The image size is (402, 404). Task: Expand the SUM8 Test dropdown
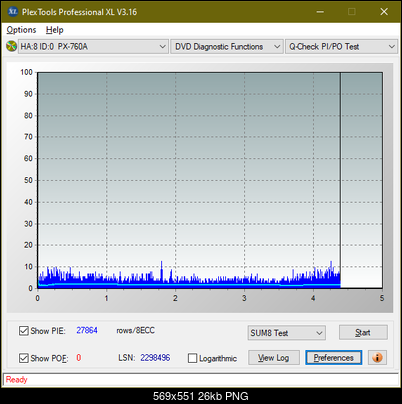[x=287, y=333]
